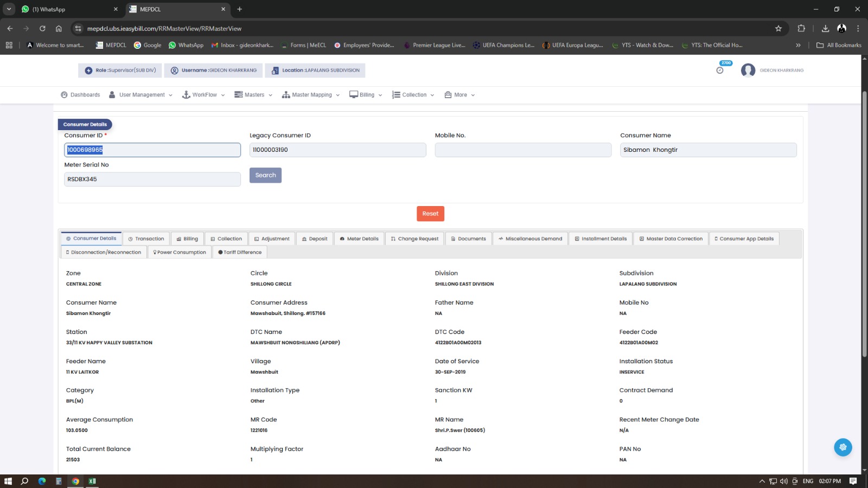
Task: Expand the Collection dropdown in the navigation bar
Action: (413, 95)
